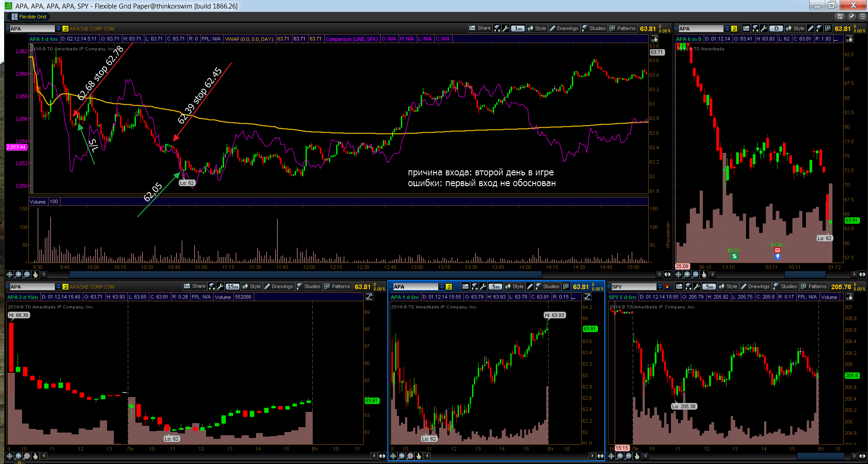Open Patterns menu in top 1-minute chart
The width and height of the screenshot is (868, 464).
(x=622, y=28)
